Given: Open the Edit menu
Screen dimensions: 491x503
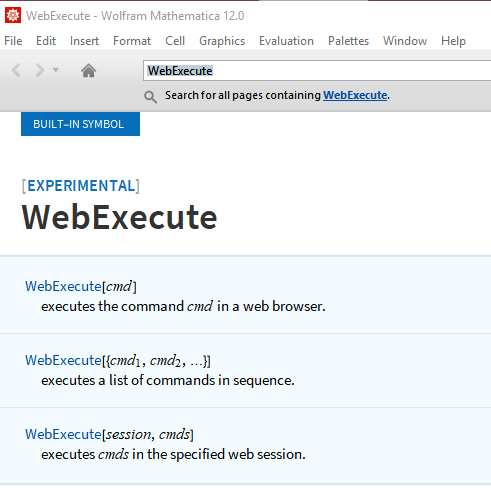Looking at the screenshot, I should pyautogui.click(x=46, y=41).
